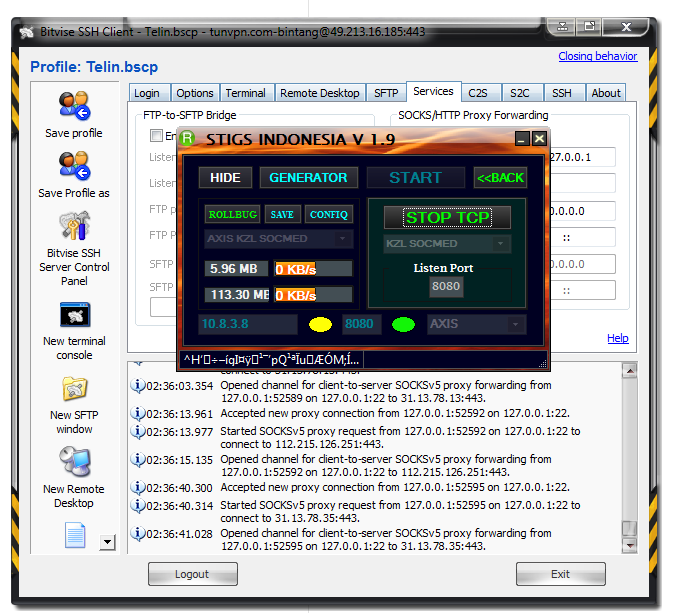
Task: Expand sidebar overflow arrow at the bottom
Action: (x=107, y=542)
